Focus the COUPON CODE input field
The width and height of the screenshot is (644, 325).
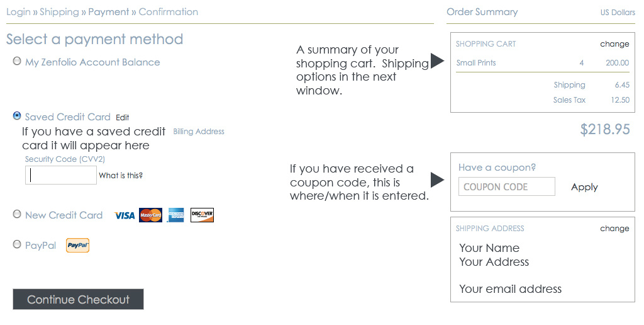point(506,187)
